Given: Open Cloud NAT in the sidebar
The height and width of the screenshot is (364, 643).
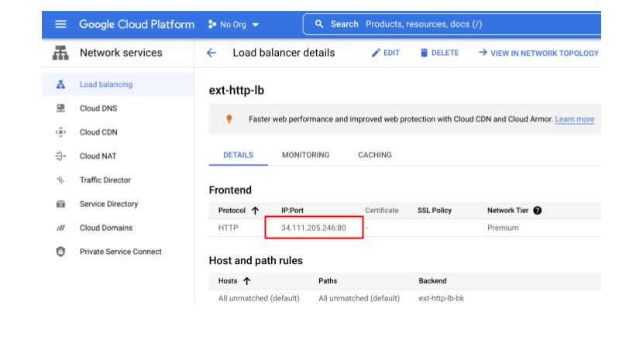Looking at the screenshot, I should click(98, 156).
